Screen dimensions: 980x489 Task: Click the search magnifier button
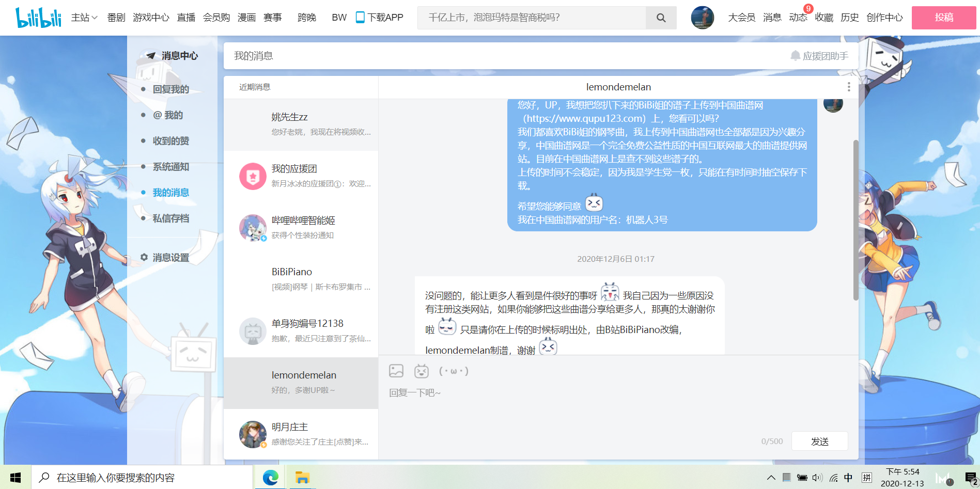(x=661, y=18)
